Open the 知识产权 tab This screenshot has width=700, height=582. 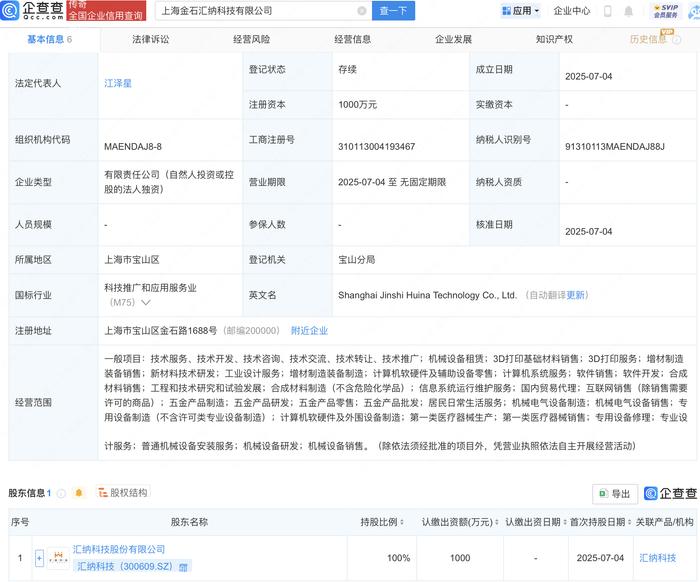[554, 39]
